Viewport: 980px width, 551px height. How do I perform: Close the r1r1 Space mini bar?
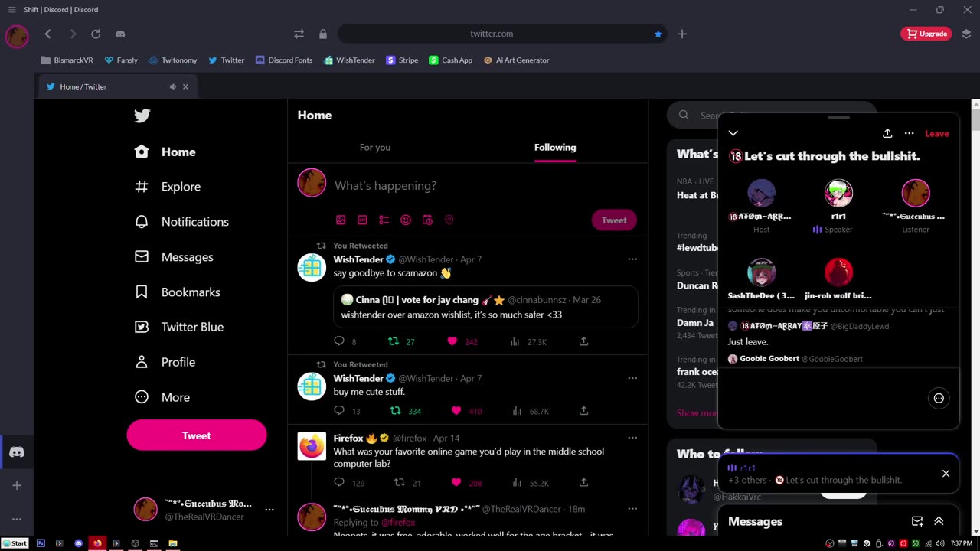[x=946, y=474]
